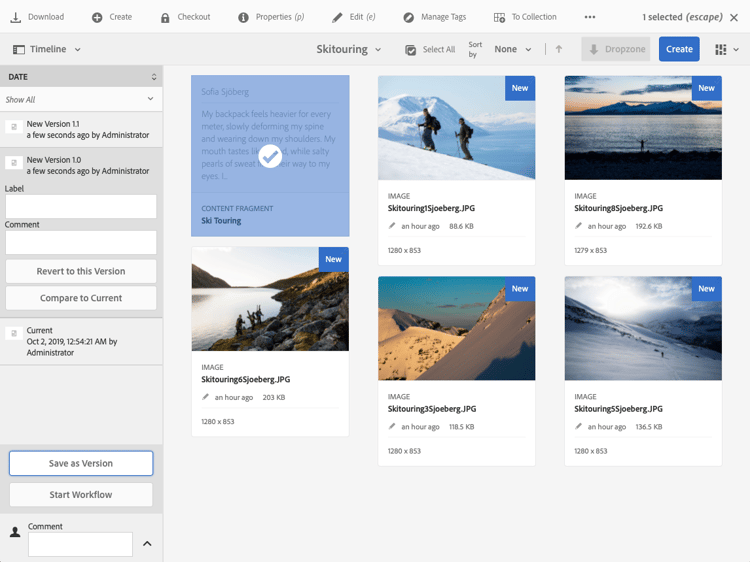
Task: Click the '1 selected (escape)' label
Action: coord(682,17)
